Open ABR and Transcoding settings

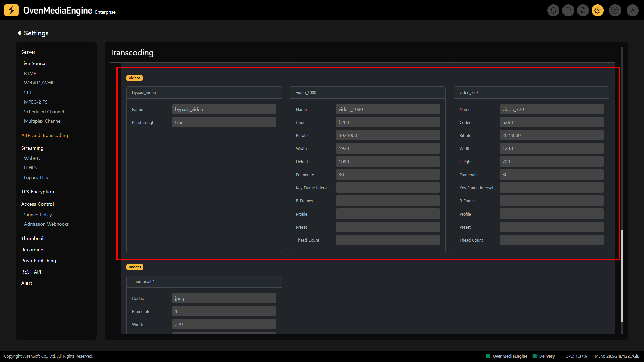point(45,135)
